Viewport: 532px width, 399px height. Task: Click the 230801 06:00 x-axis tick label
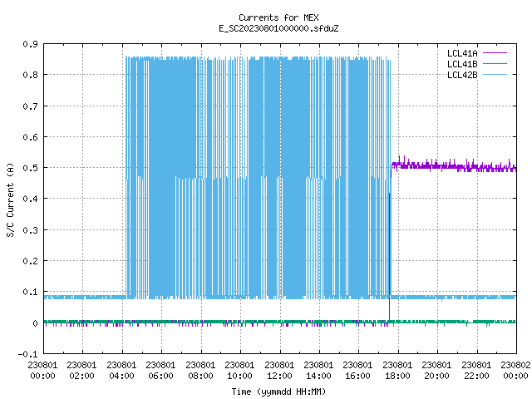(160, 371)
